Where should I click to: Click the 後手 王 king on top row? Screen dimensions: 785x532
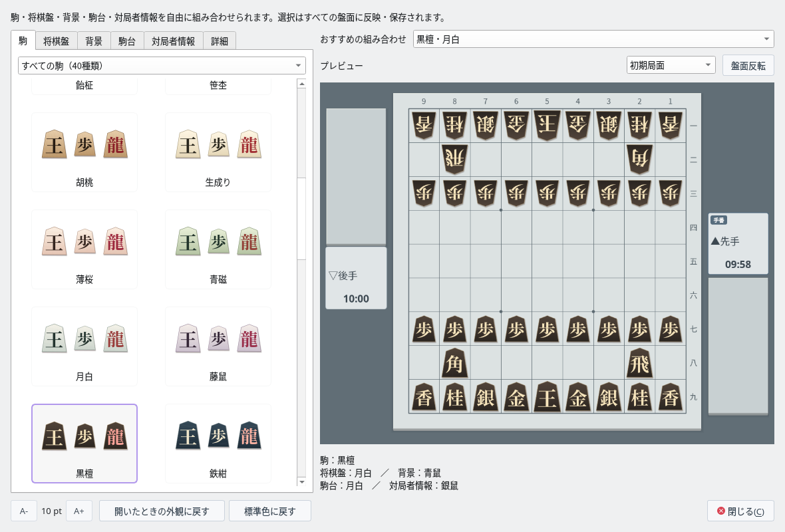coord(547,125)
